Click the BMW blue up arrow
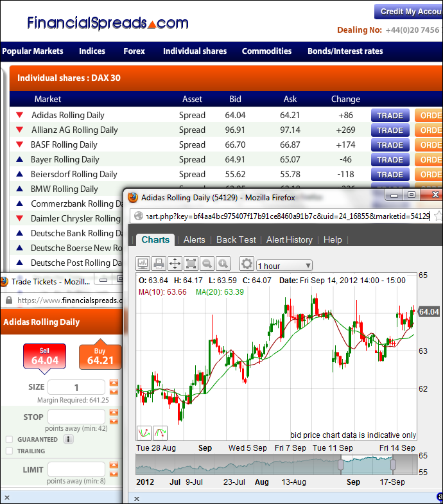The image size is (443, 504). click(x=20, y=189)
